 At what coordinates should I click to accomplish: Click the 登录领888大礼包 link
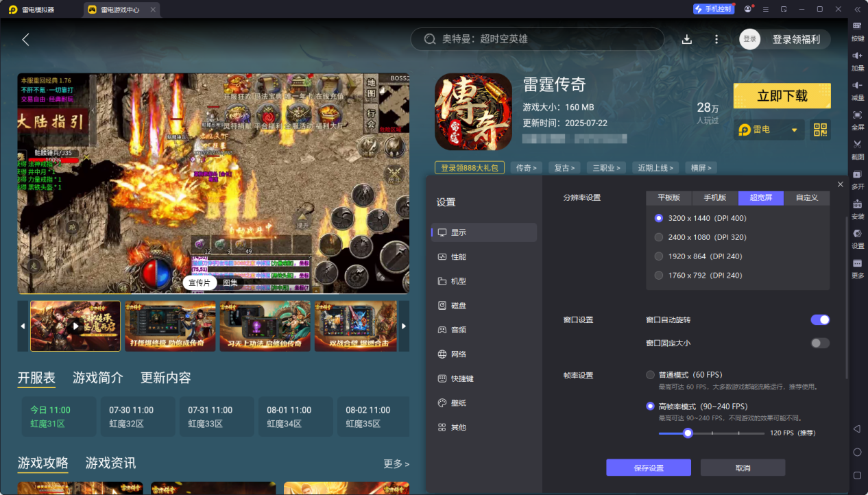pos(470,168)
